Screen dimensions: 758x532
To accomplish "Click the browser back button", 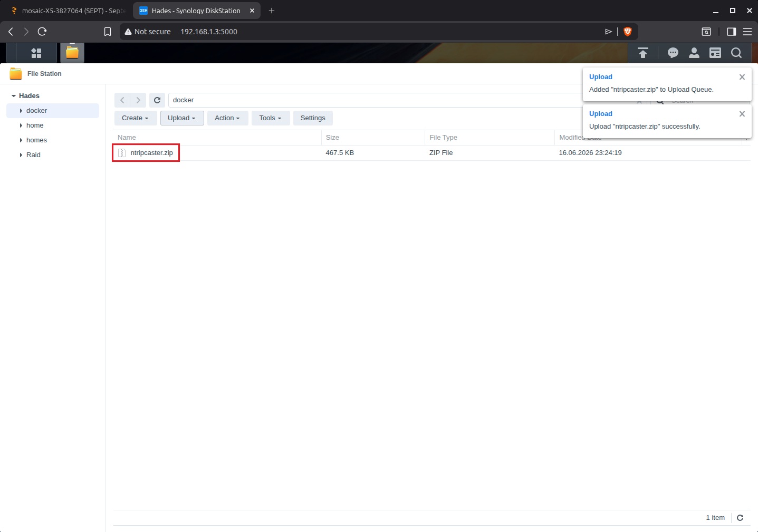I will click(x=11, y=32).
